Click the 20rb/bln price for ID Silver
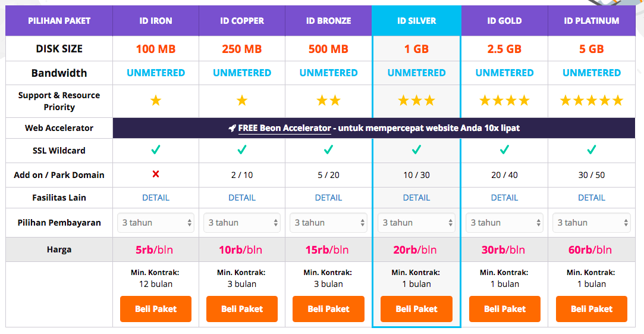Viewport: 644px width, 334px height. [415, 249]
